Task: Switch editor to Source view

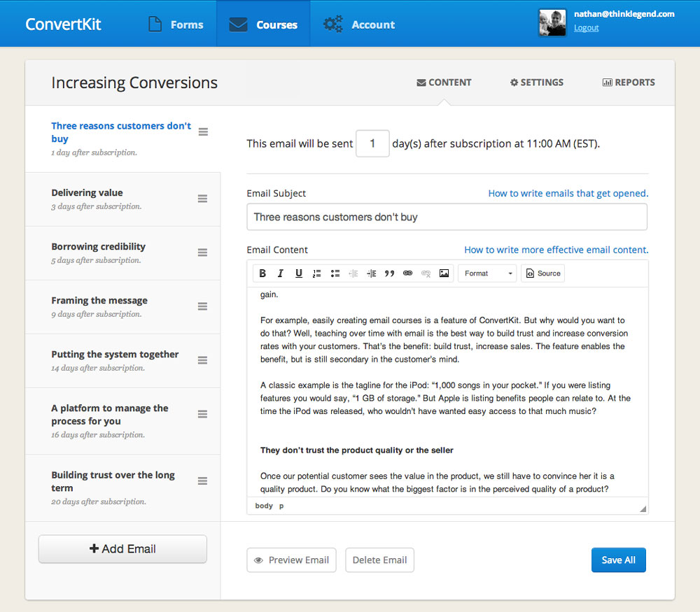Action: click(543, 273)
